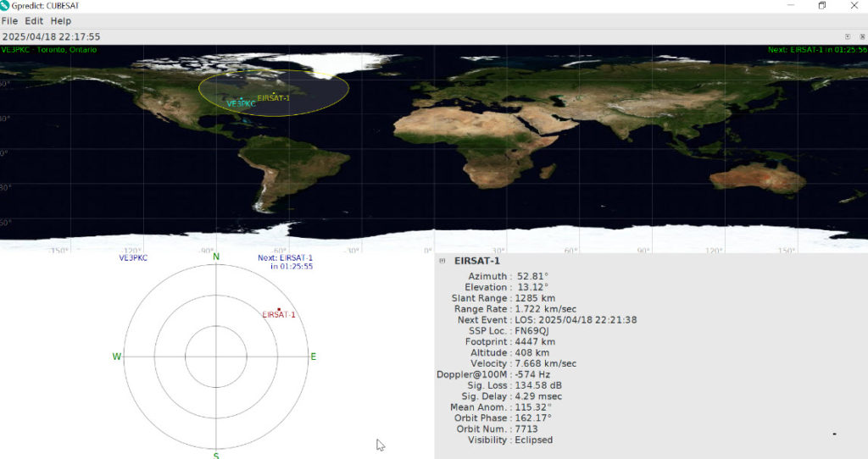Restore down the Gpredict window
Screen dimensions: 868x459
click(x=821, y=6)
